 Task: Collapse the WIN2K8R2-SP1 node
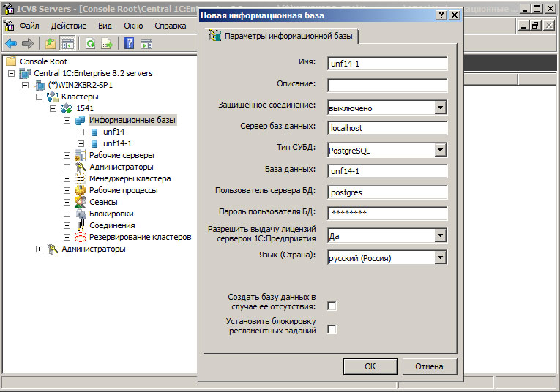pyautogui.click(x=25, y=86)
